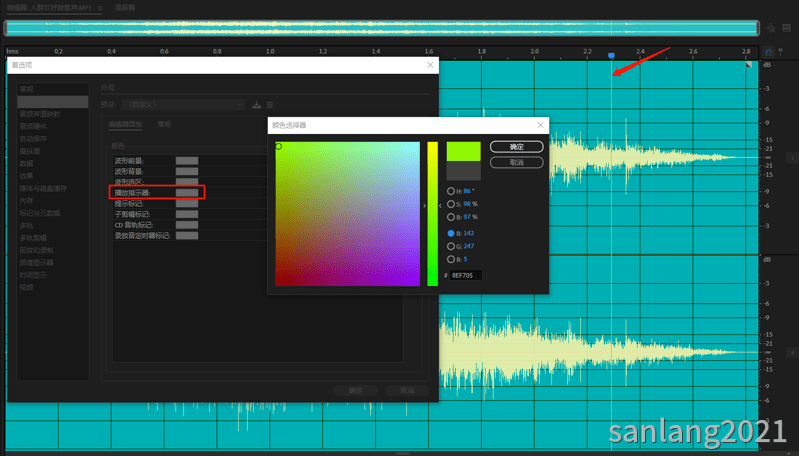
Task: Click the overview waveform navigator bar
Action: point(382,29)
